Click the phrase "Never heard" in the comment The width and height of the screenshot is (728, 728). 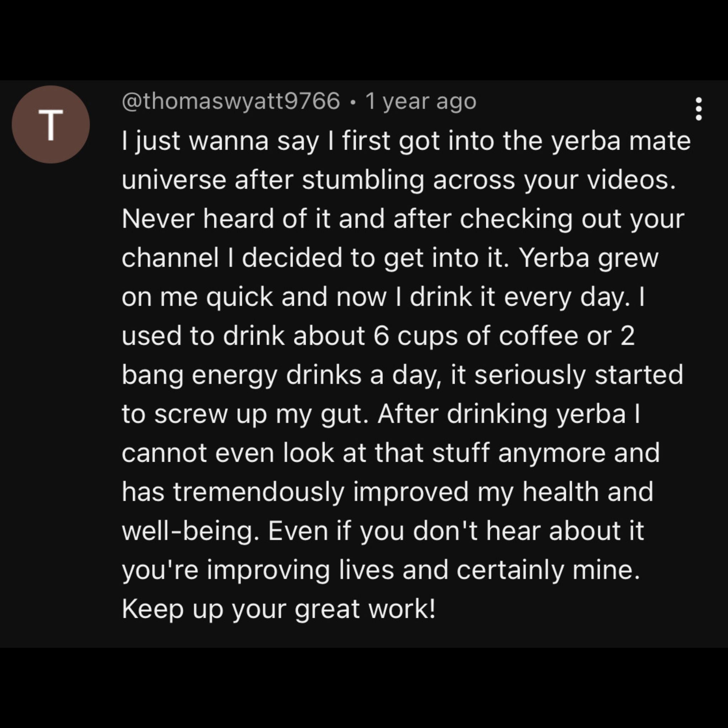click(x=197, y=219)
